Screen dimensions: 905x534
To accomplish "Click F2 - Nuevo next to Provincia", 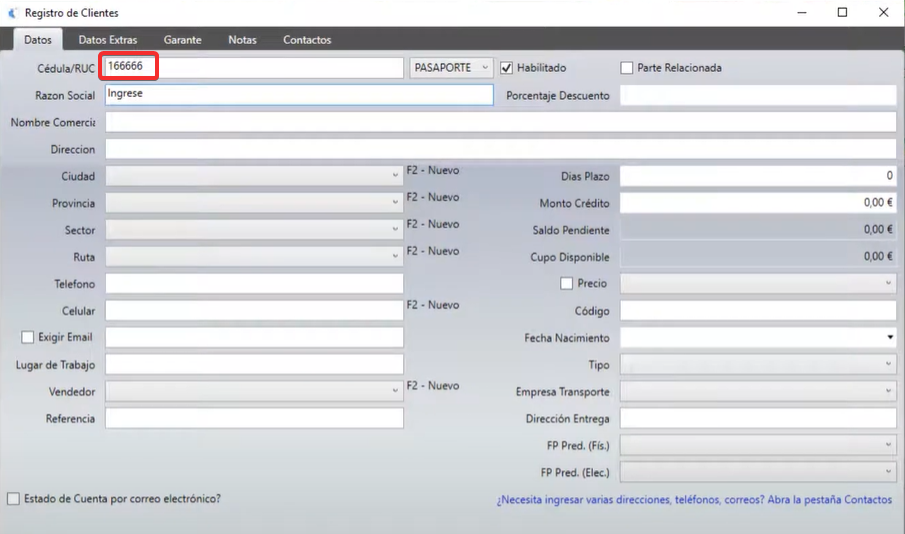I will point(433,197).
